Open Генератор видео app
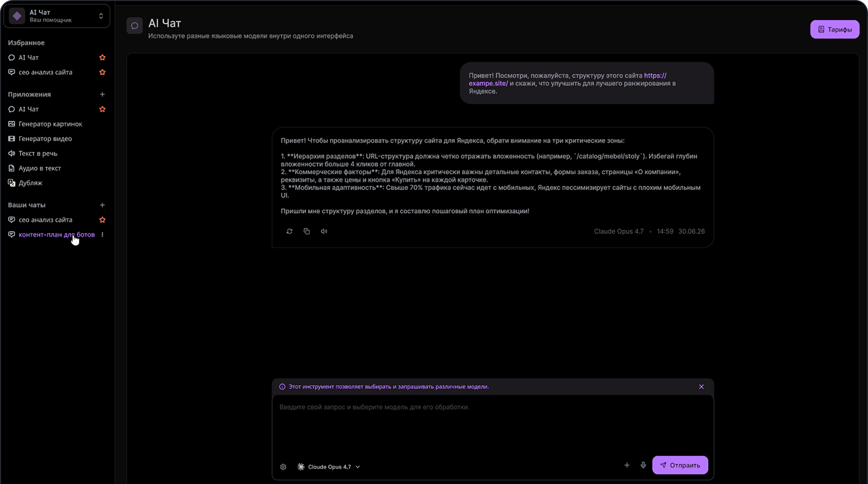This screenshot has height=484, width=868. (x=45, y=139)
